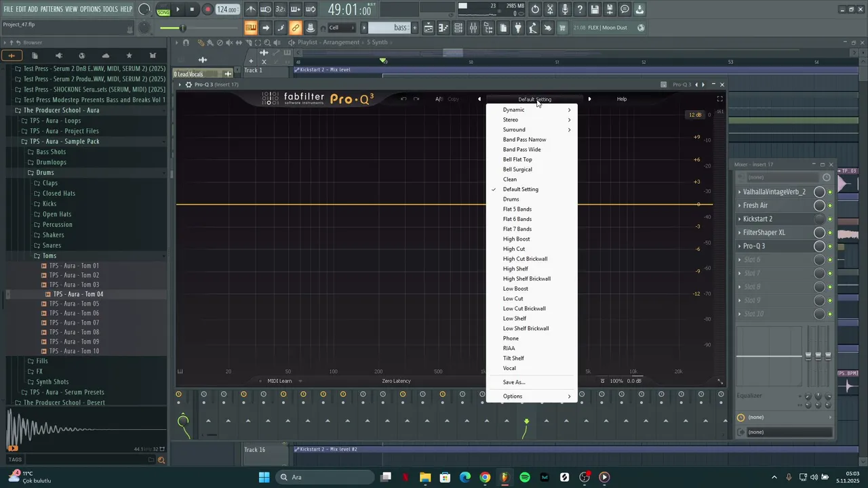
Task: Mute Fresh Air slot with green LED
Action: [x=830, y=206]
